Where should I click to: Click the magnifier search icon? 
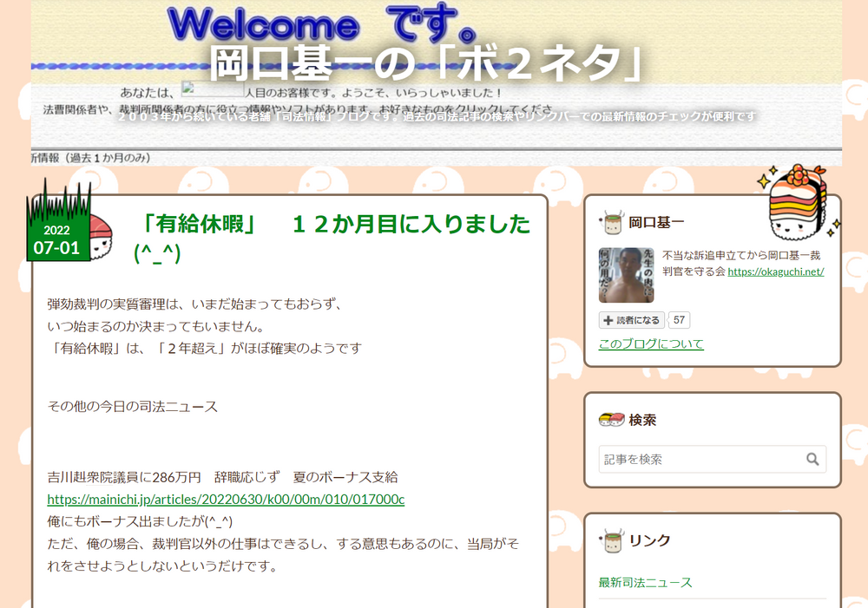pos(812,459)
